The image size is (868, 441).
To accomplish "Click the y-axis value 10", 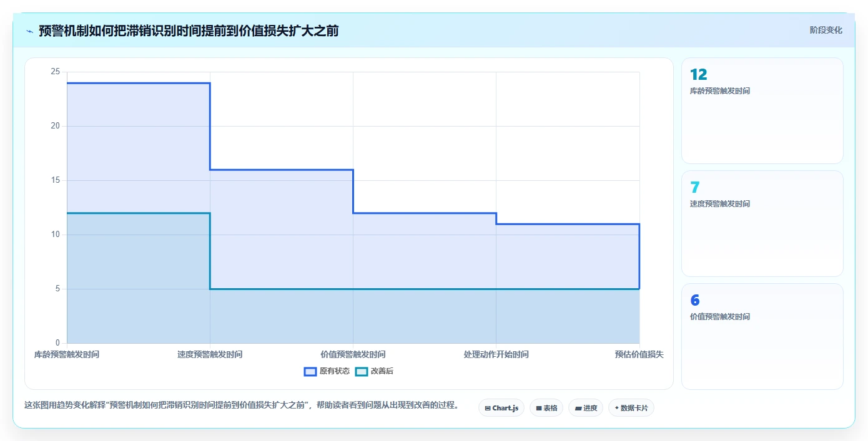I will pos(55,235).
